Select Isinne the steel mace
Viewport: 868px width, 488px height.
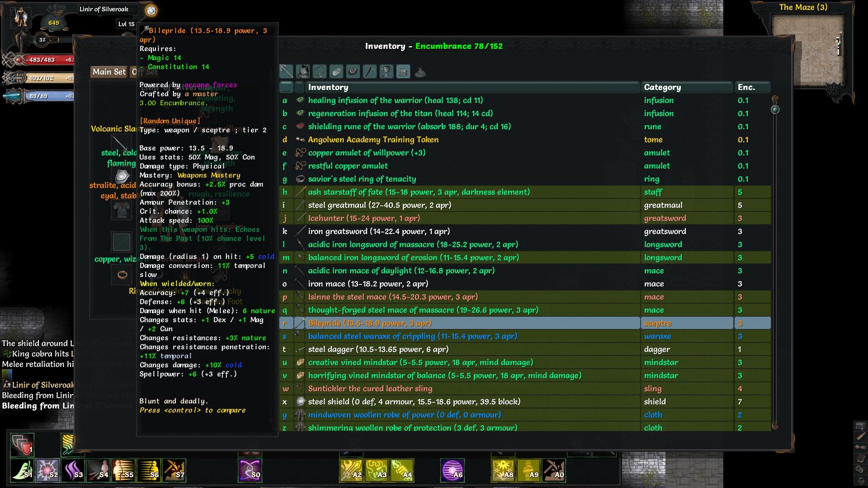coord(525,297)
